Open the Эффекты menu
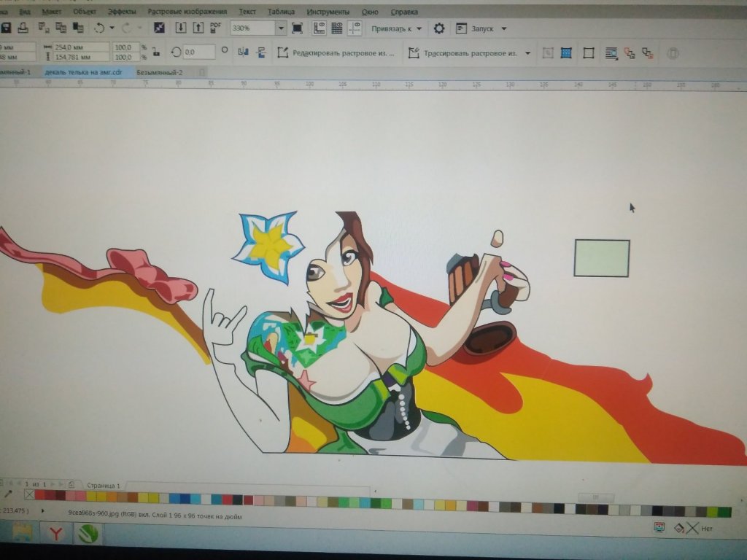747x560 pixels. 122,12
